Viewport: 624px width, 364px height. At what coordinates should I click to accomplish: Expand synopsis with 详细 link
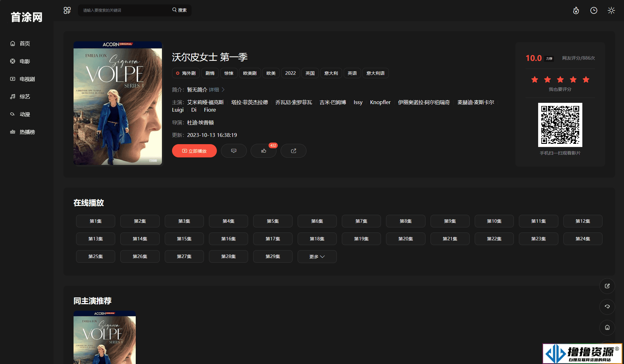coord(217,90)
